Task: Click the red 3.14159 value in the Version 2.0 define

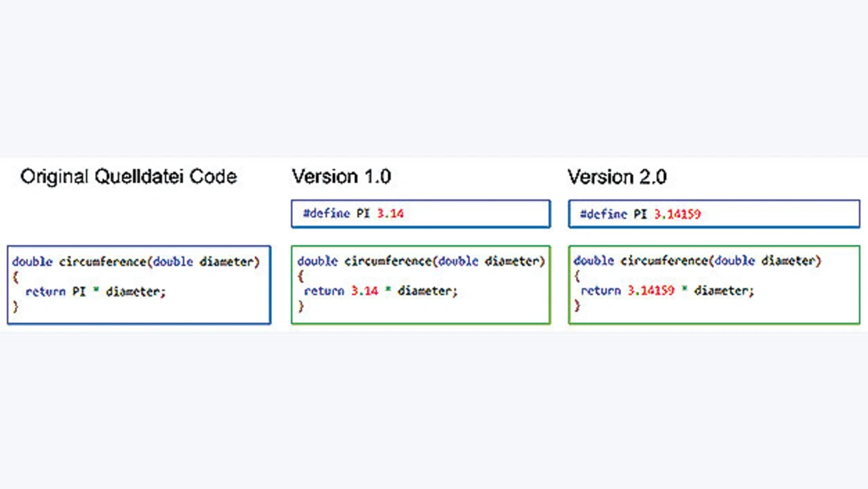Action: 677,214
